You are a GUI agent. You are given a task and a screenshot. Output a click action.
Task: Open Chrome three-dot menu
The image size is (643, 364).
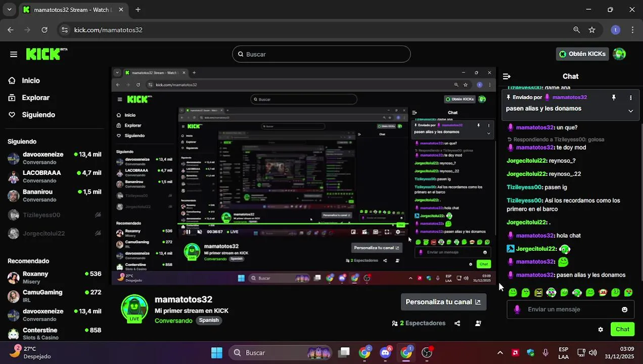pyautogui.click(x=632, y=30)
